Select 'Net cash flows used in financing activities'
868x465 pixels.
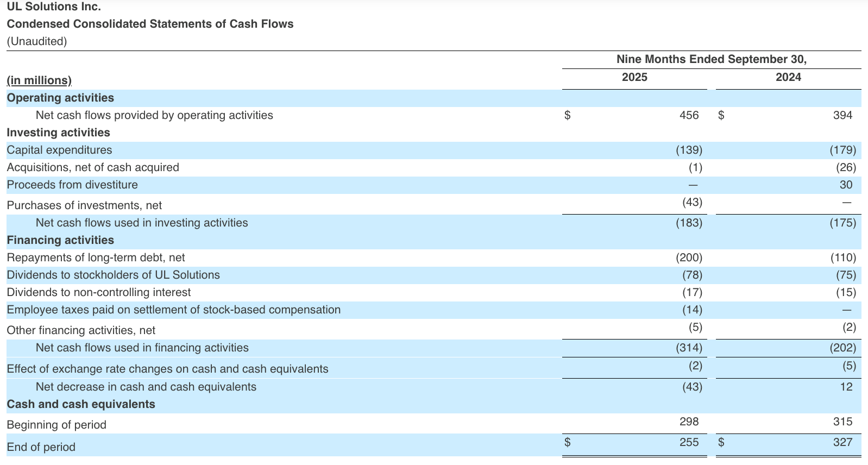tap(142, 348)
